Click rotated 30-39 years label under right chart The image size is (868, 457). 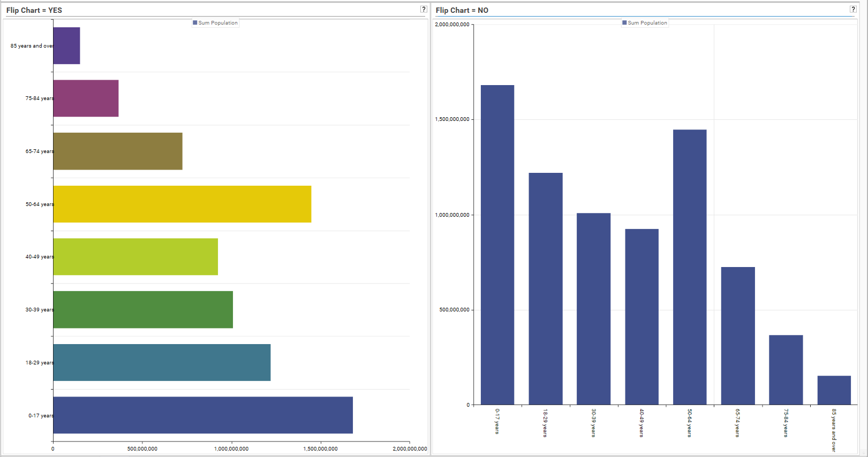(593, 423)
